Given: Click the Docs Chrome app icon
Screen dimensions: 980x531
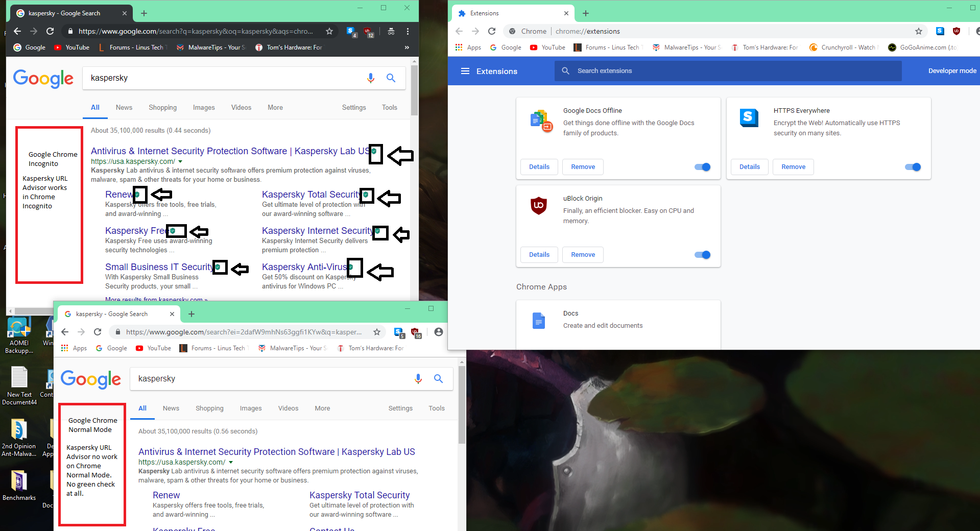Looking at the screenshot, I should coord(539,321).
